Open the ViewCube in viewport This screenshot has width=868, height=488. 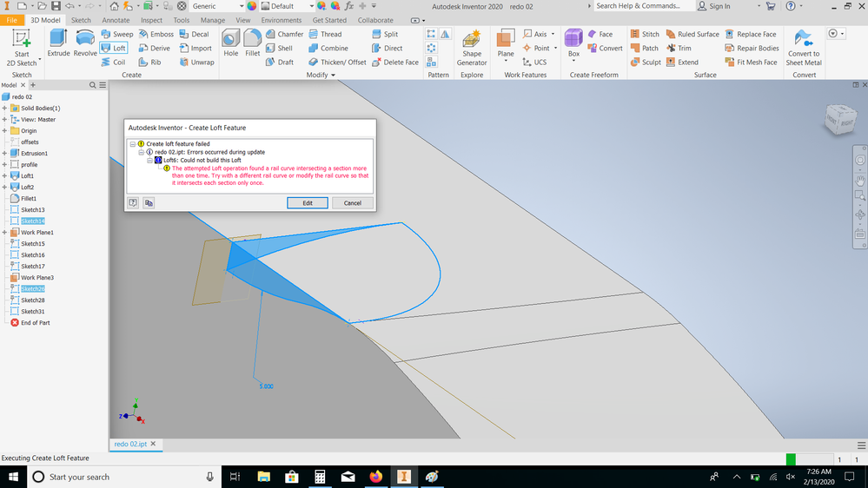coord(840,118)
